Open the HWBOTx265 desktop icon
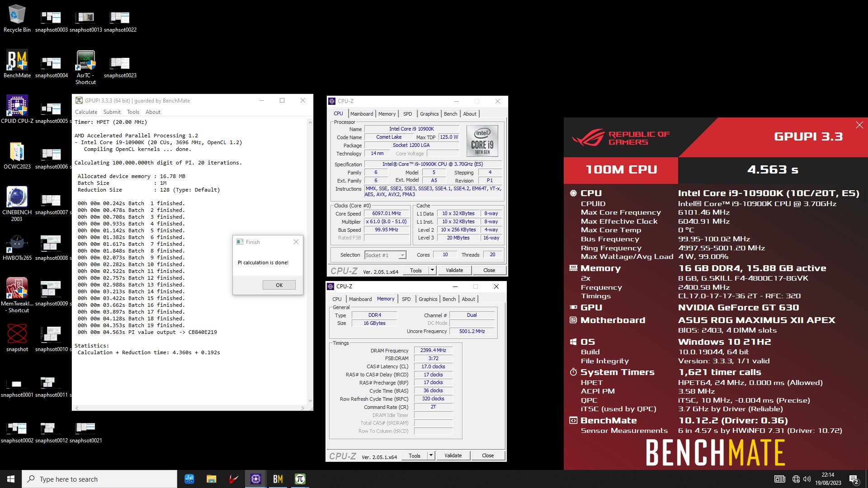The width and height of the screenshot is (868, 488). coord(17,247)
